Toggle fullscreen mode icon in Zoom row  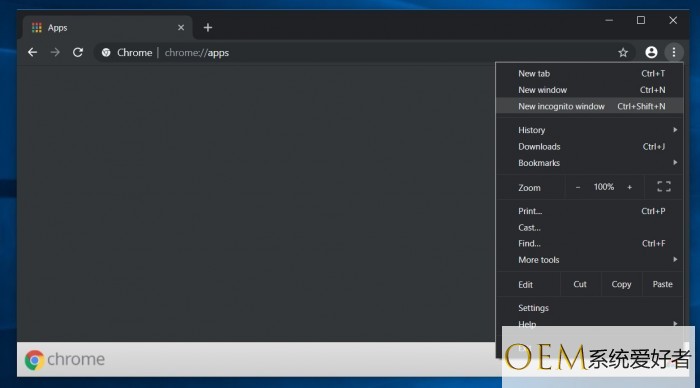[x=664, y=187]
